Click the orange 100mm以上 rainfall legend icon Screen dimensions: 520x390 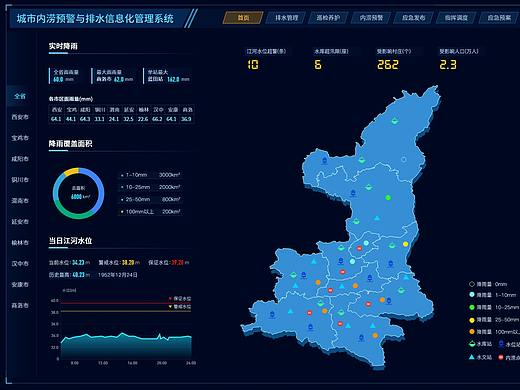(472, 332)
